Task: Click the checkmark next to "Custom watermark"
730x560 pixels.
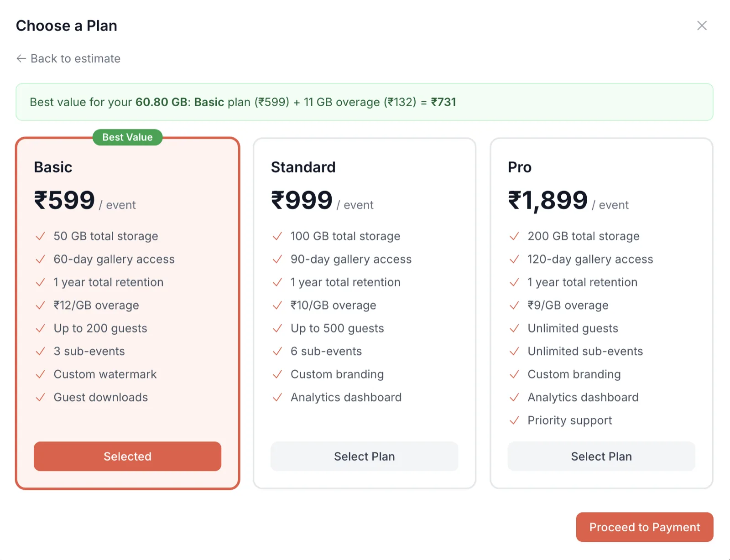Action: coord(40,374)
